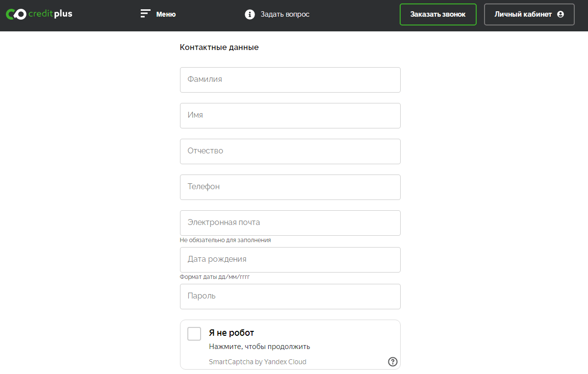Focus the Отчество input field
This screenshot has width=588, height=374.
tap(290, 151)
